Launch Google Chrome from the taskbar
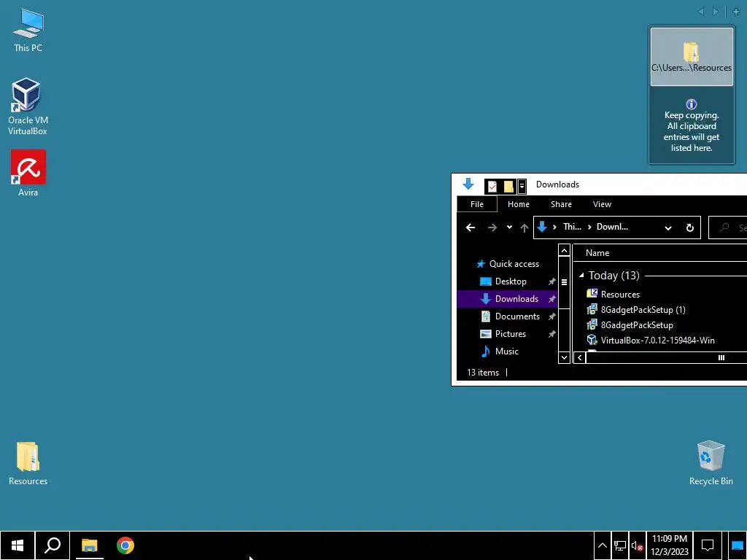 125,545
